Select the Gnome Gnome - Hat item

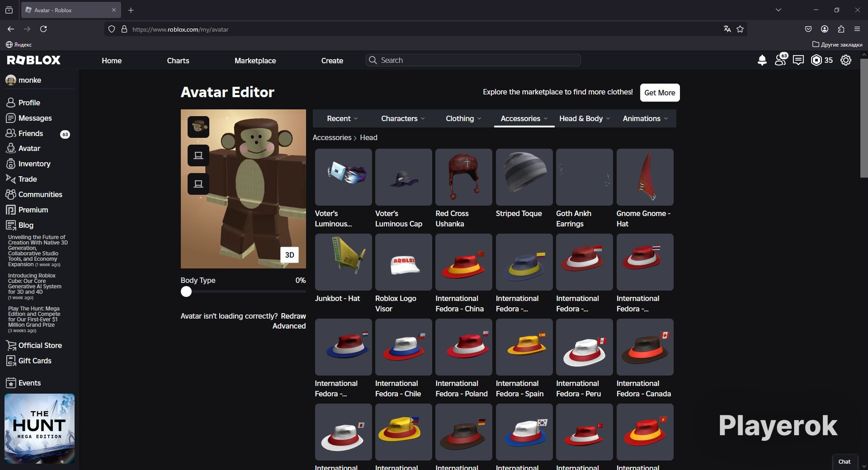[x=645, y=177]
